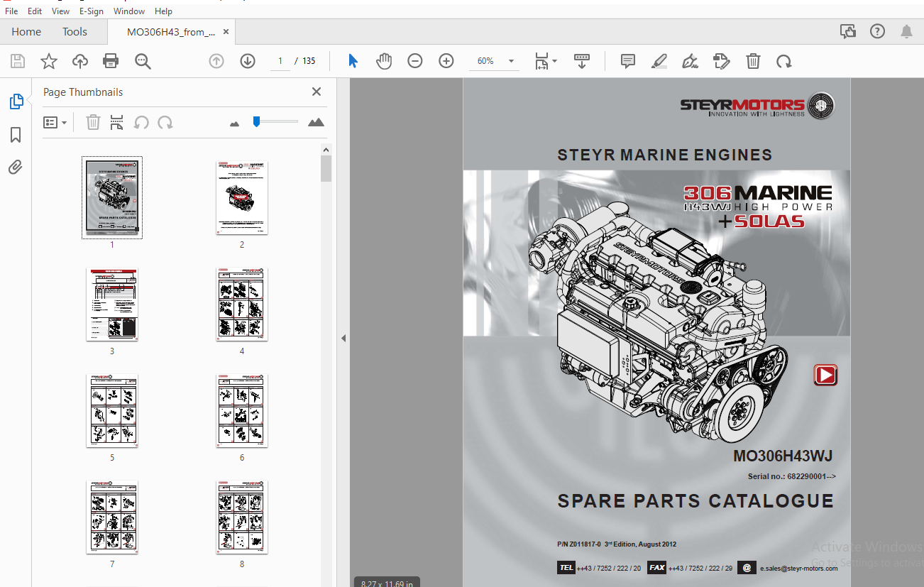Open the View menu
This screenshot has height=587, width=924.
coord(61,11)
